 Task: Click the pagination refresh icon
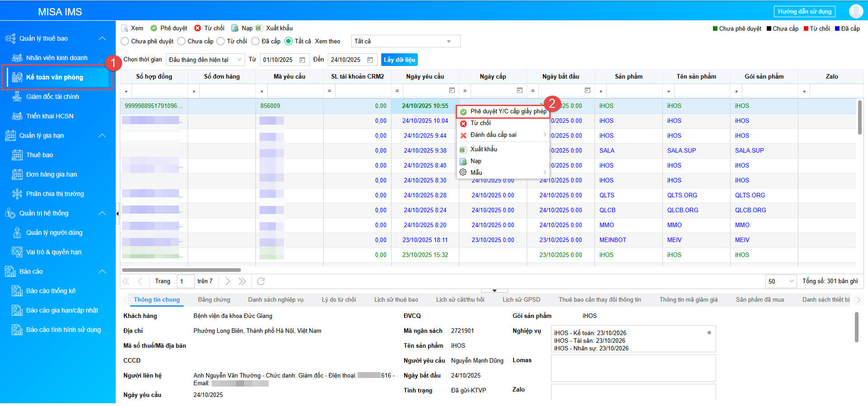261,281
